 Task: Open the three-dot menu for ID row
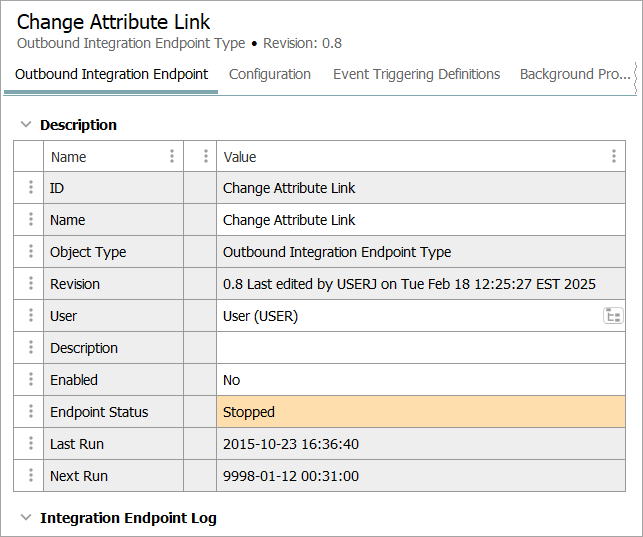[x=30, y=188]
